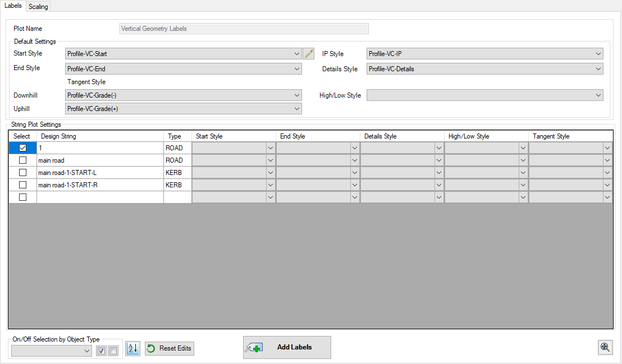The width and height of the screenshot is (622, 364).
Task: Uncheck the Select box for string 1
Action: click(22, 148)
